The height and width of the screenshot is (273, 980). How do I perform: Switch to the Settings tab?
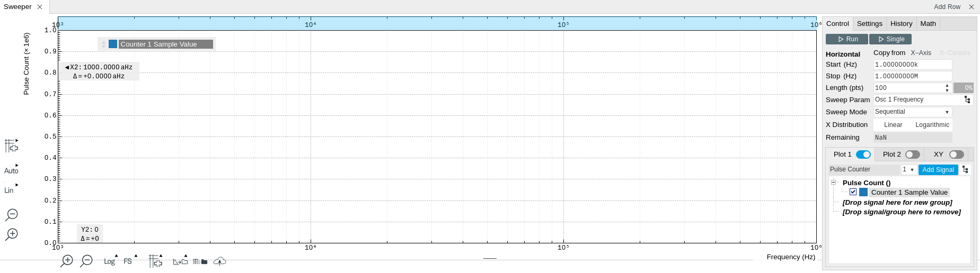tap(869, 24)
